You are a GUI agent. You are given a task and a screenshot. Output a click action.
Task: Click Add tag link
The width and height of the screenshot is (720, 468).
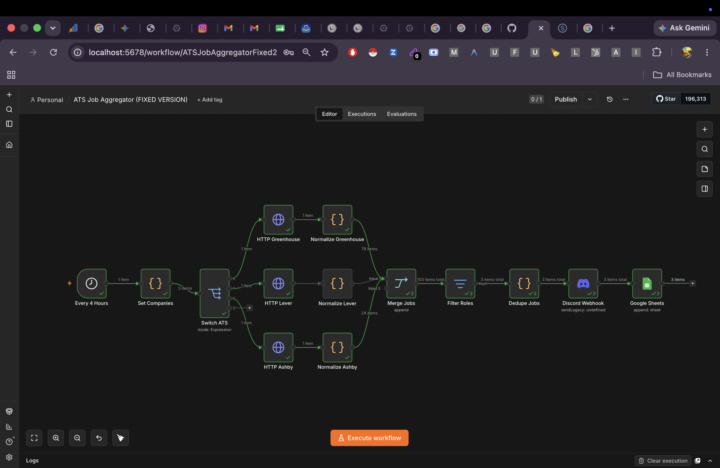[210, 100]
